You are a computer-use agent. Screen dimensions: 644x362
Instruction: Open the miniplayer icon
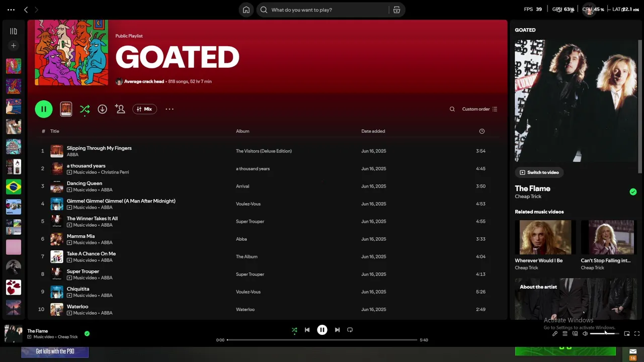tap(627, 333)
